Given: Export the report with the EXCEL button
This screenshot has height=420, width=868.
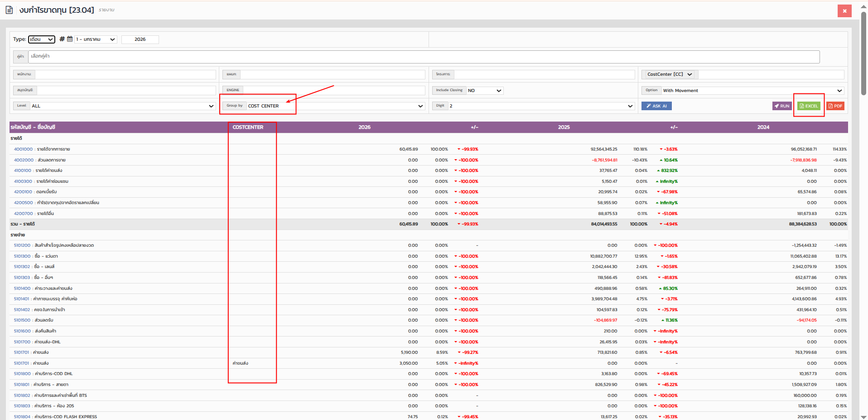Looking at the screenshot, I should point(809,106).
